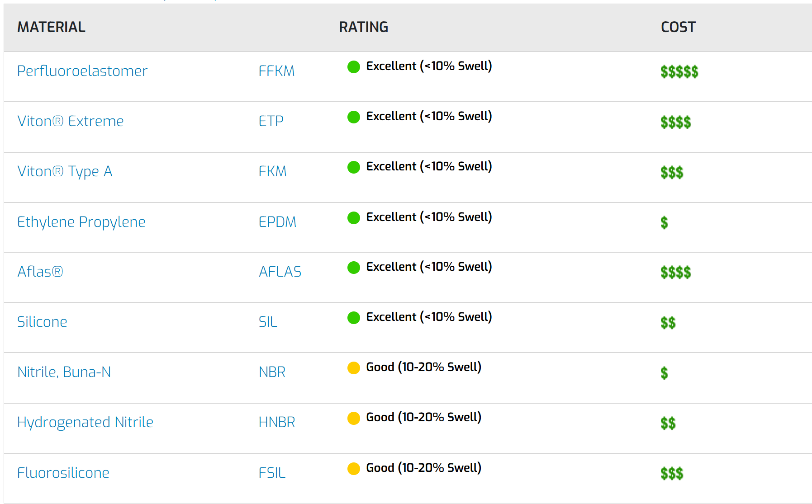Click the five-dollar-sign cost icon for FFKM

click(679, 71)
